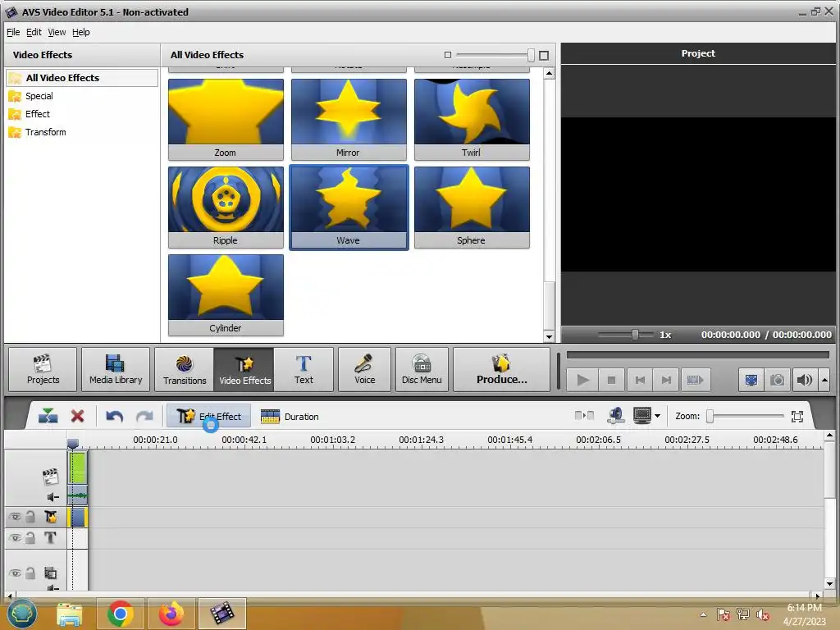Select the Cylinder effect thumbnail
The width and height of the screenshot is (840, 630).
[226, 295]
